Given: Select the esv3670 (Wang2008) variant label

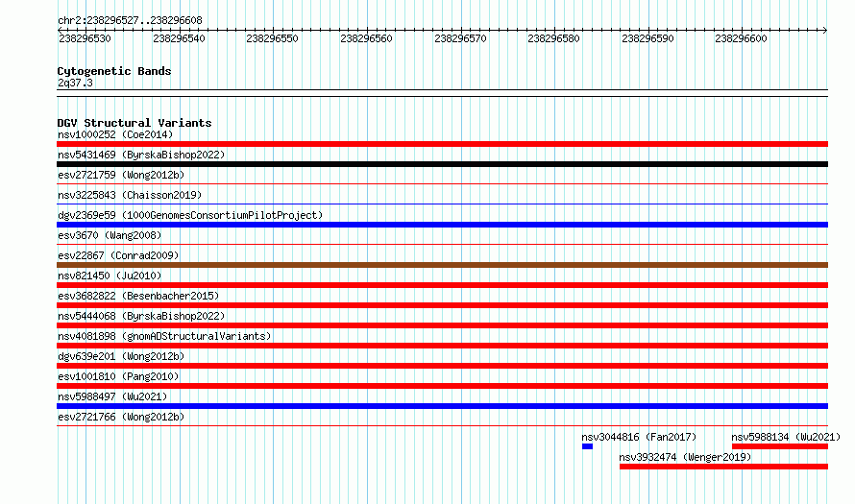Looking at the screenshot, I should [110, 235].
